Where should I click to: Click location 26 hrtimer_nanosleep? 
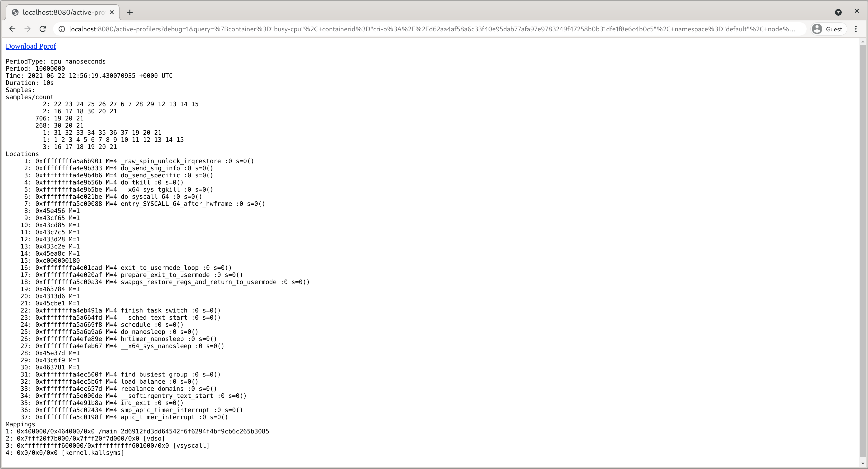coord(119,339)
